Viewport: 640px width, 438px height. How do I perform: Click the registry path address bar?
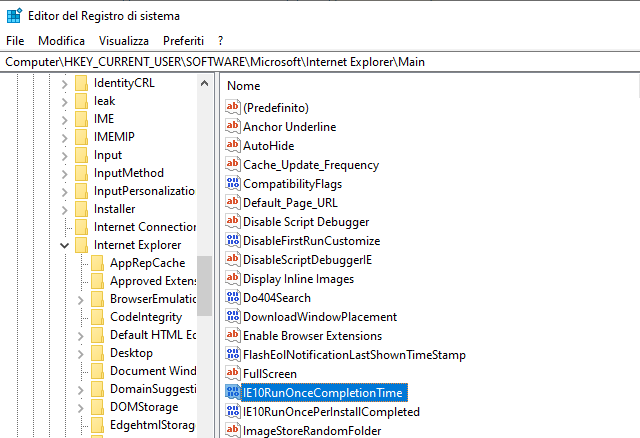[320, 62]
